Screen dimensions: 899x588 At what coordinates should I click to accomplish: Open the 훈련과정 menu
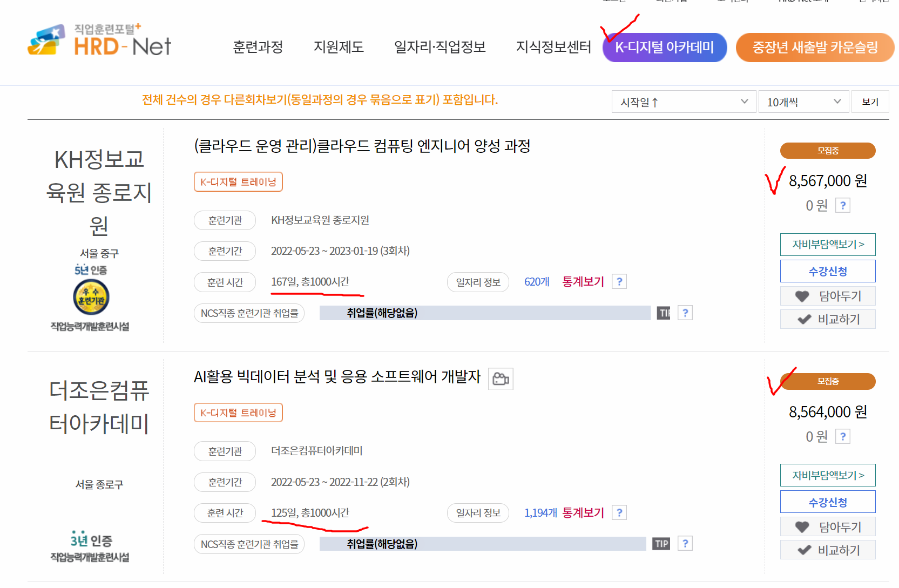pos(258,47)
